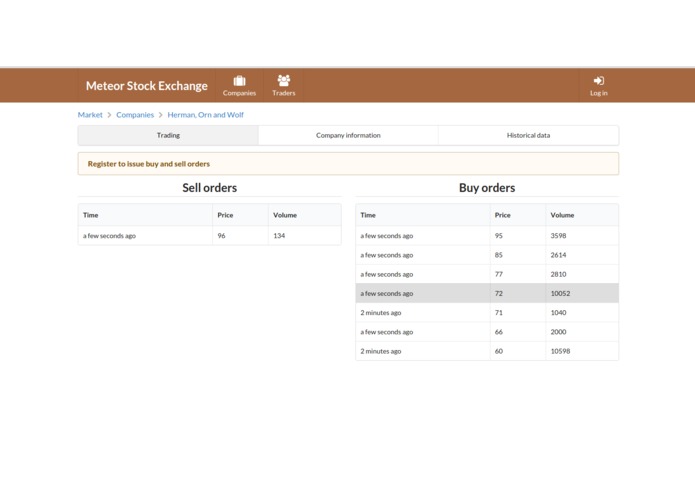Image resolution: width=695 pixels, height=494 pixels.
Task: Click the Log in icon
Action: (x=598, y=81)
